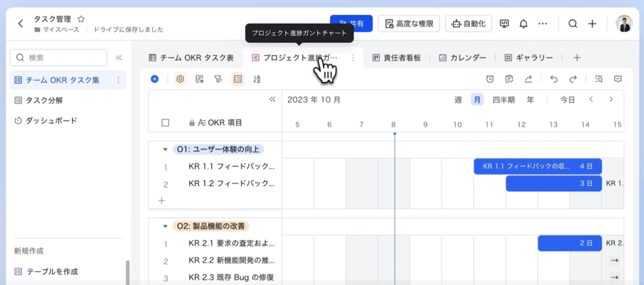Click the blue add record plus icon

(x=155, y=79)
